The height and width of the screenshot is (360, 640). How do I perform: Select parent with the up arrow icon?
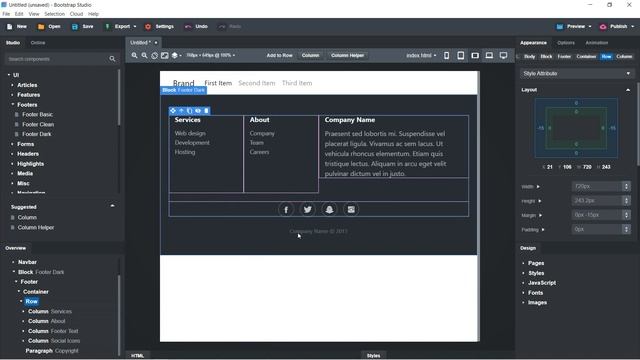181,111
